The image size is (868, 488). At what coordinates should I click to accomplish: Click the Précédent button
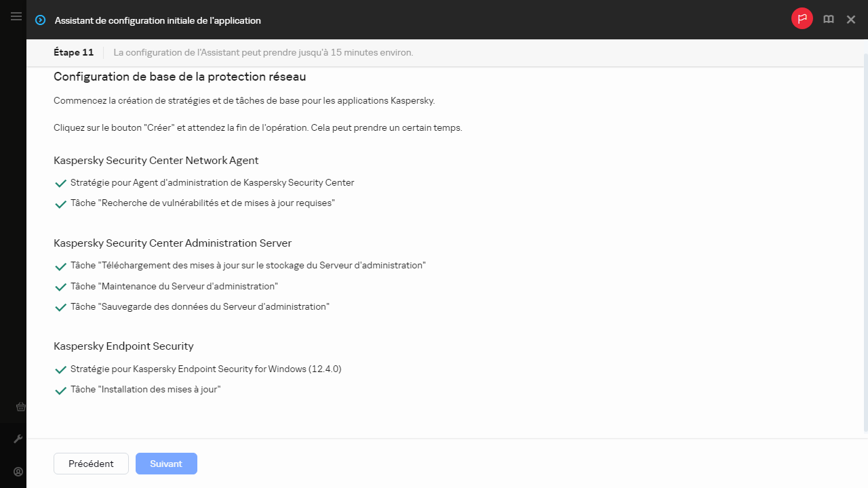click(91, 464)
